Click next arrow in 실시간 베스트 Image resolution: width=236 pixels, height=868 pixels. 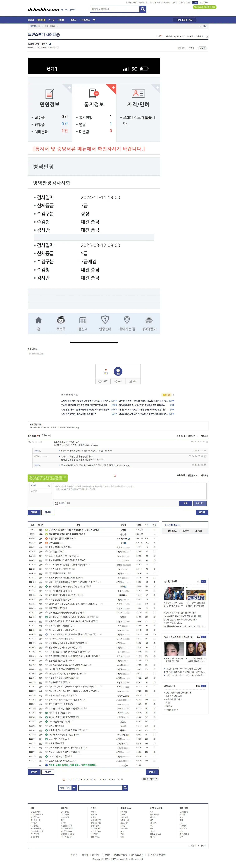tap(205, 581)
